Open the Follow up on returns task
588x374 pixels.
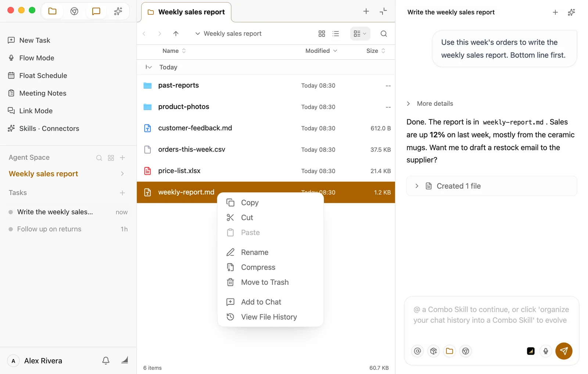68,229
